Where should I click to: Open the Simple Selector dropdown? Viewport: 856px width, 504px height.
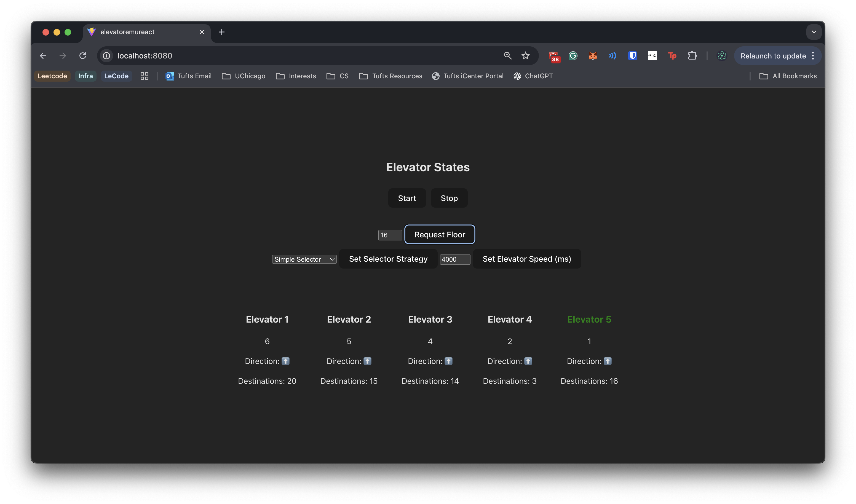304,259
